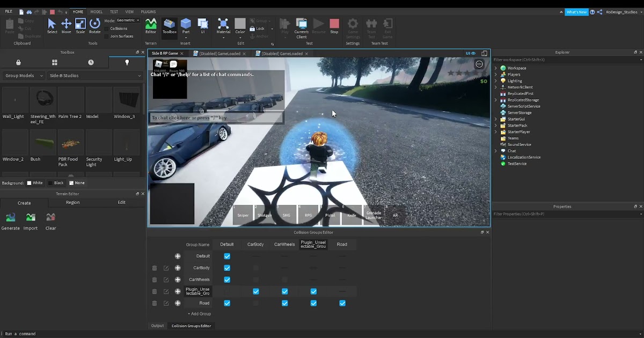Switch to the Collision Groups Editor tab

pyautogui.click(x=191, y=326)
